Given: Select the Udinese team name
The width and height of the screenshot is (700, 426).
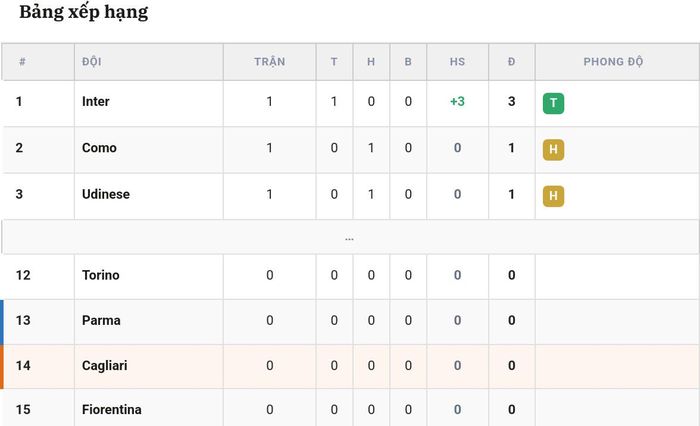Looking at the screenshot, I should [x=106, y=194].
